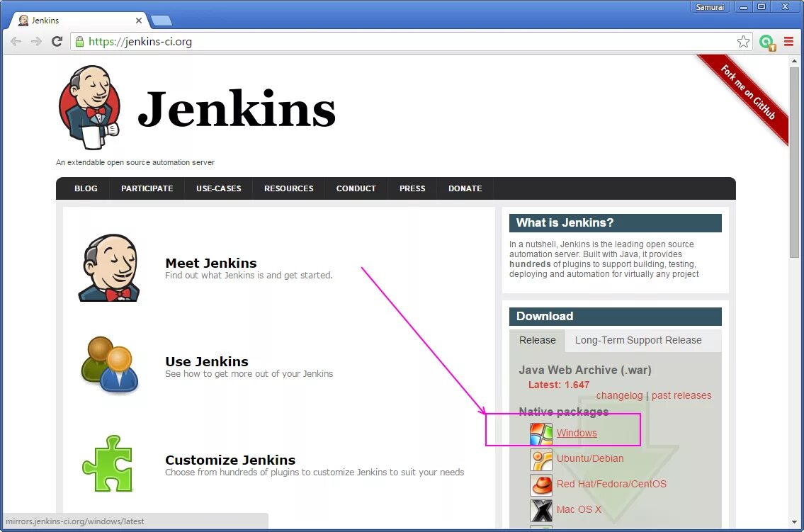Click the Ubuntu/Debian package icon
This screenshot has width=804, height=532.
[x=541, y=459]
